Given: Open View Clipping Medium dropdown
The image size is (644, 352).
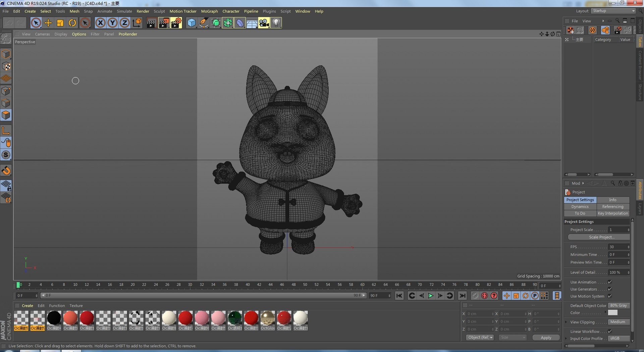Looking at the screenshot, I should coord(619,322).
